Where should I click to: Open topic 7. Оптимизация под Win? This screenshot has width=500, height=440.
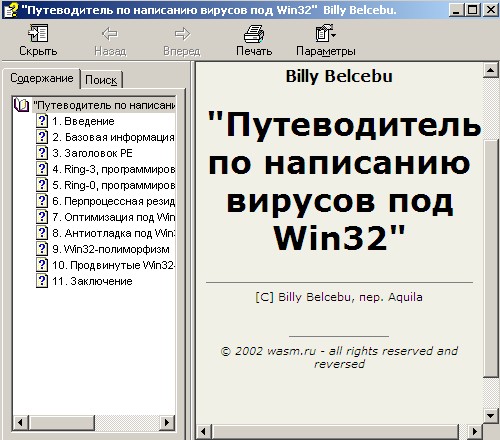[x=113, y=217]
